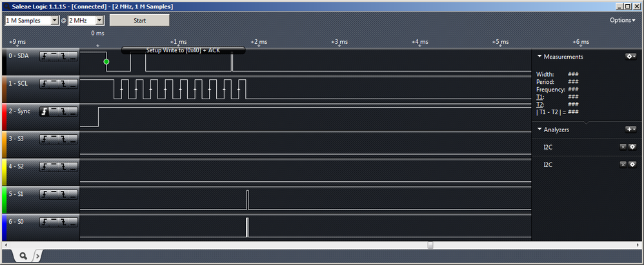Set high level trigger on 0 - SDA
The image size is (644, 265).
pos(54,57)
